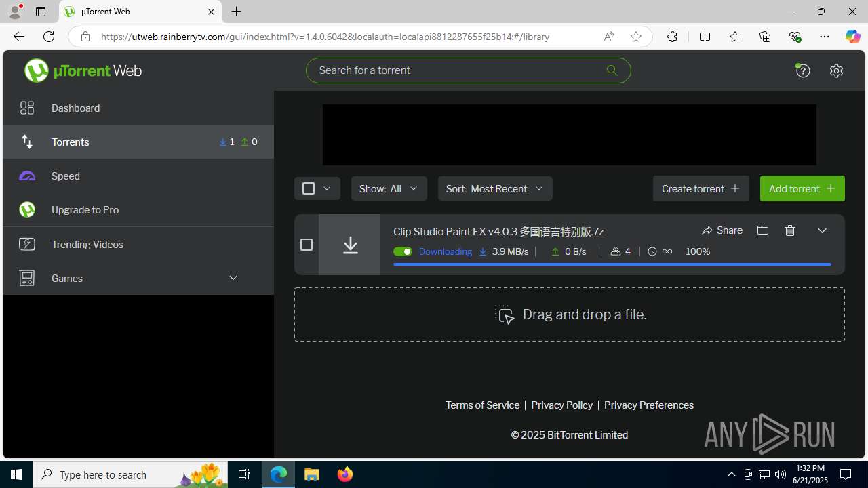Image resolution: width=868 pixels, height=488 pixels.
Task: Click the site info lock icon
Action: 85,37
